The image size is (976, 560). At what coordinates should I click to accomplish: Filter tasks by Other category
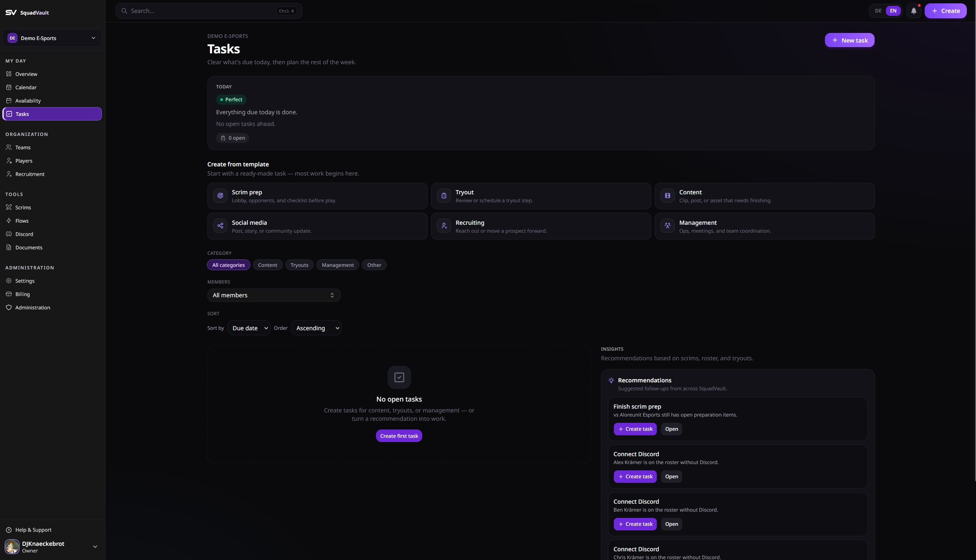point(374,265)
